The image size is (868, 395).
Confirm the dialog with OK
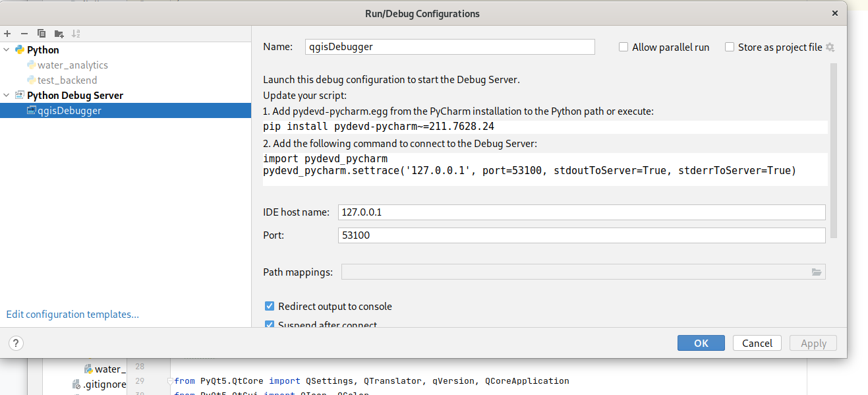(701, 343)
